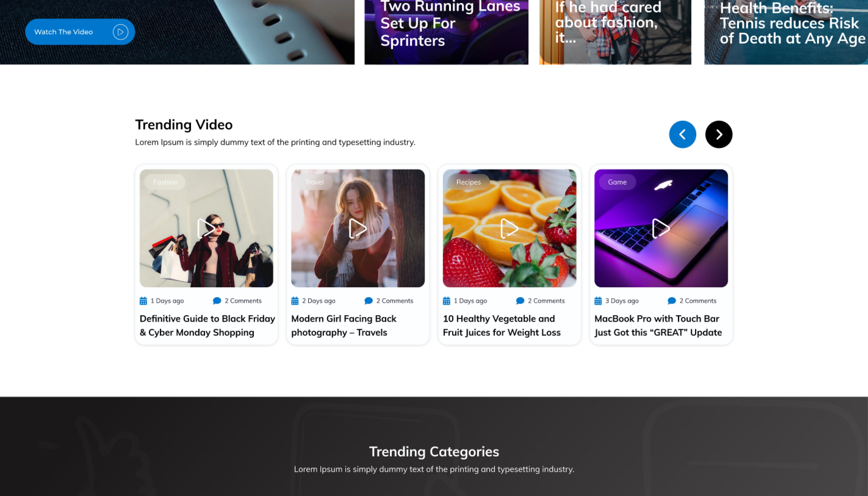Open Definitive Guide to Black Friday article
Screen dimensions: 868x496
(207, 325)
